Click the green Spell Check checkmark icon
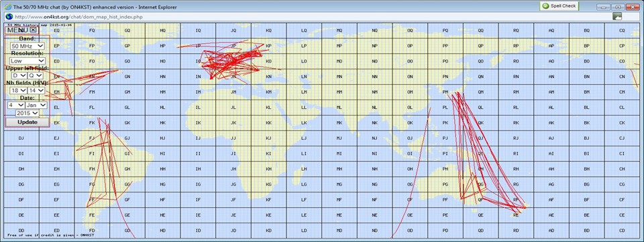Screen dimensions: 644x242 [x=545, y=6]
